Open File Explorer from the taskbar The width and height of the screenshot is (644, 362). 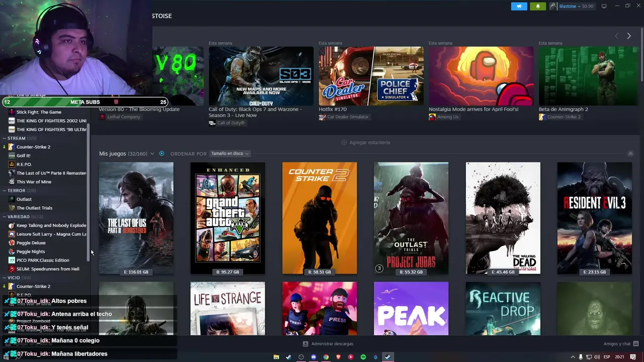[x=276, y=357]
